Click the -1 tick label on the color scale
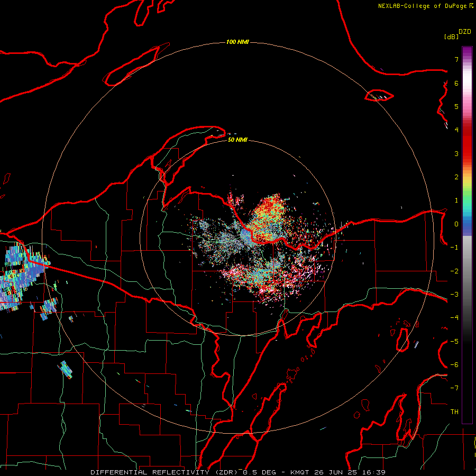Viewport: 476px width, 476px height. pyautogui.click(x=454, y=248)
